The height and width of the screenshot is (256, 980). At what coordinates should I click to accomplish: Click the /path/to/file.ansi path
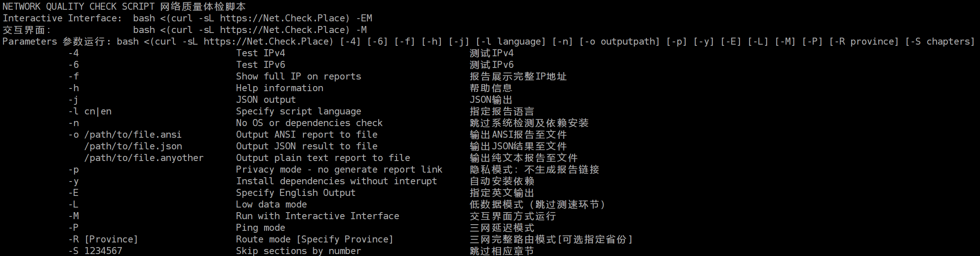133,135
